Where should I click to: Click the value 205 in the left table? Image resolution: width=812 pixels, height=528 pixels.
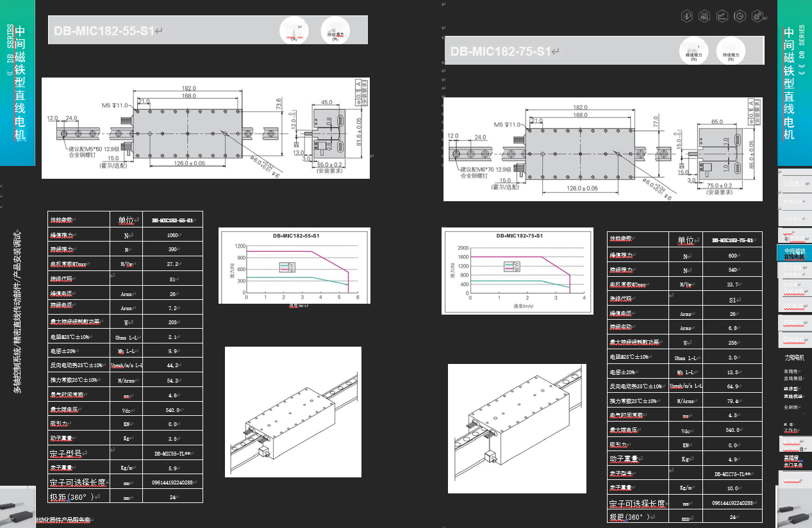172,322
